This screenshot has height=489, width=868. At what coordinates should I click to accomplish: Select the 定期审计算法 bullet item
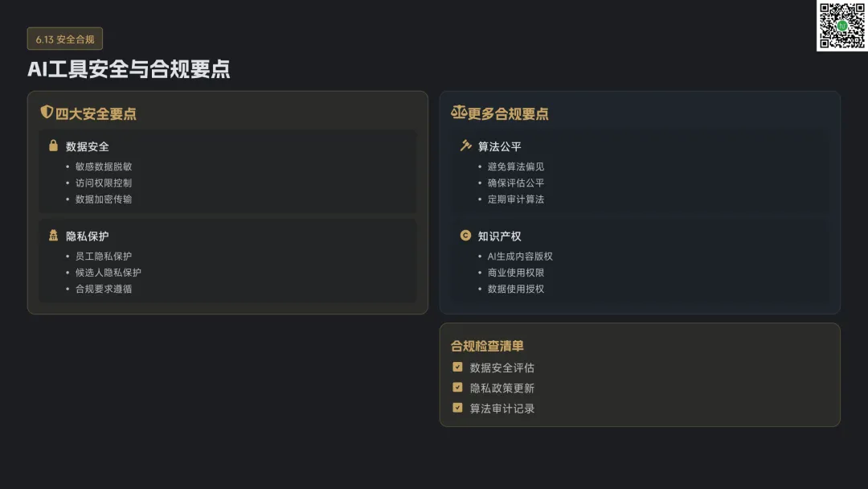[516, 199]
